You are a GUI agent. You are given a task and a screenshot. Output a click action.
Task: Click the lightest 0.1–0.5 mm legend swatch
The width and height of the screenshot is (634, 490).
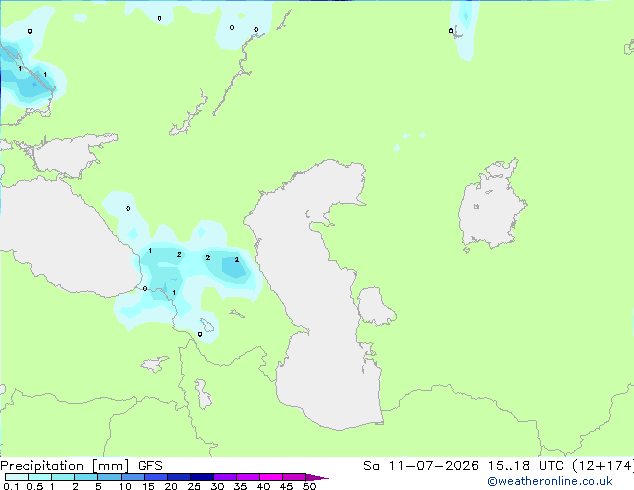point(17,477)
